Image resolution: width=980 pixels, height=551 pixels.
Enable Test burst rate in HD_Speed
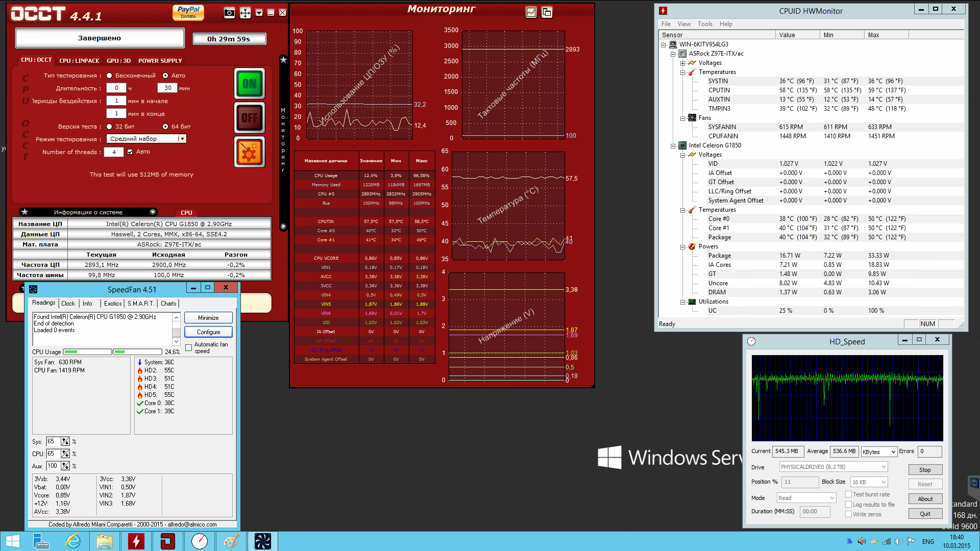848,494
